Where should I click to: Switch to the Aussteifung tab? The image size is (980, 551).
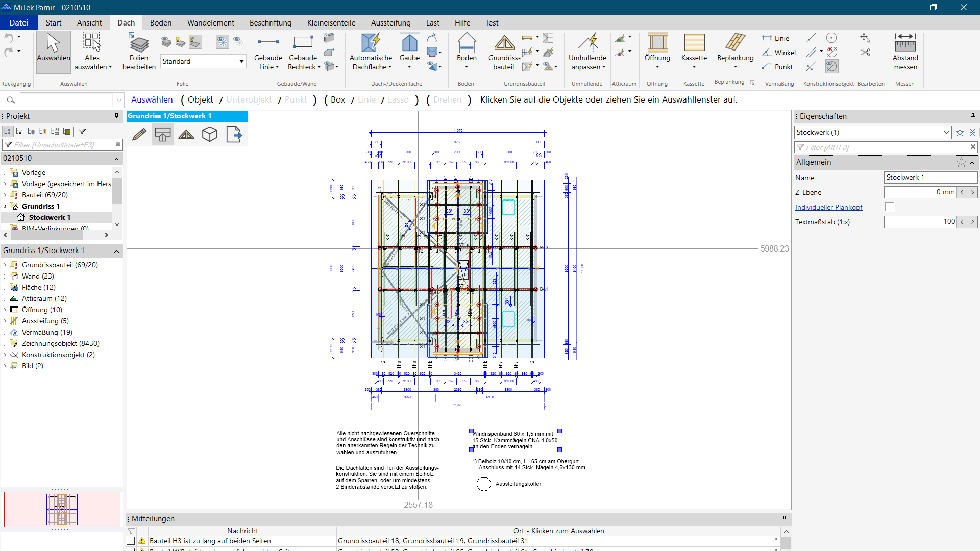[x=390, y=22]
